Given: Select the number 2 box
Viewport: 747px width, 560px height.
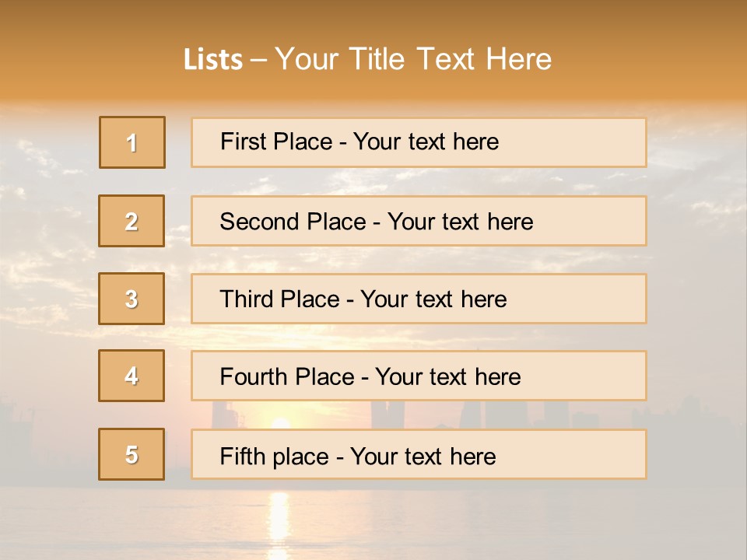Looking at the screenshot, I should [x=132, y=221].
